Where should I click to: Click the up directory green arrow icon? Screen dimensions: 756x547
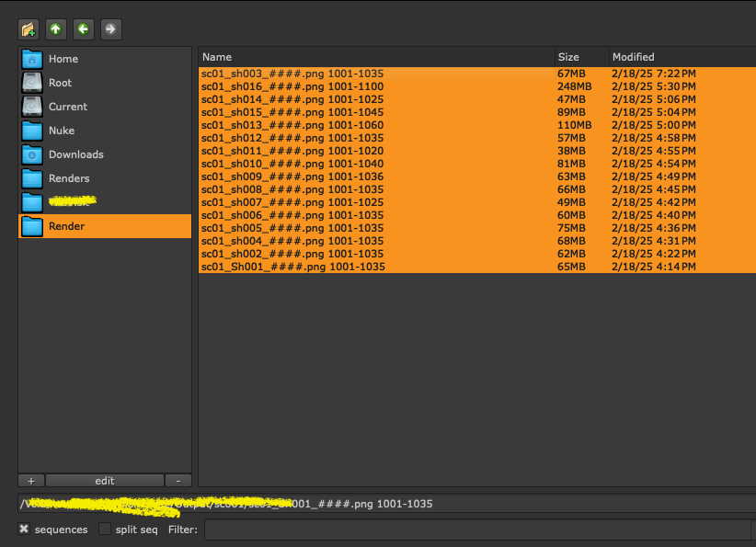click(55, 28)
